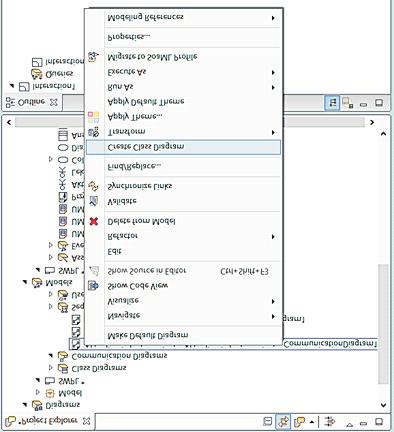
Task: Click the Interaction1 icon in Outline
Action: (24, 87)
